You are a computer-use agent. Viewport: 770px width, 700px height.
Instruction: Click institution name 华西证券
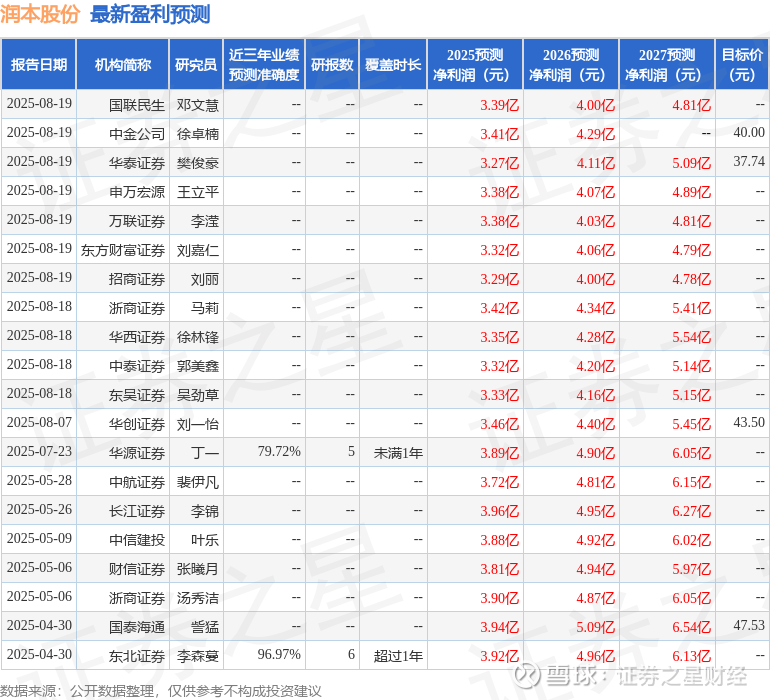[x=137, y=336]
